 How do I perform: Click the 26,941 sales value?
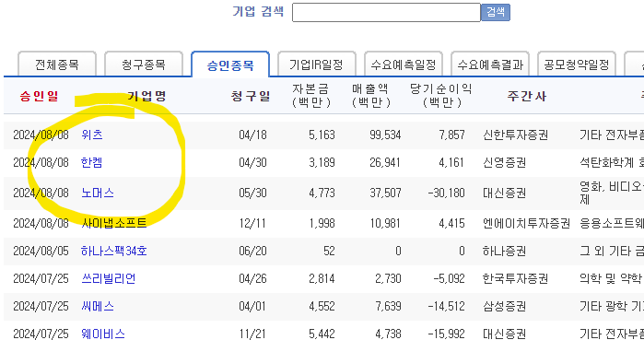coord(385,162)
